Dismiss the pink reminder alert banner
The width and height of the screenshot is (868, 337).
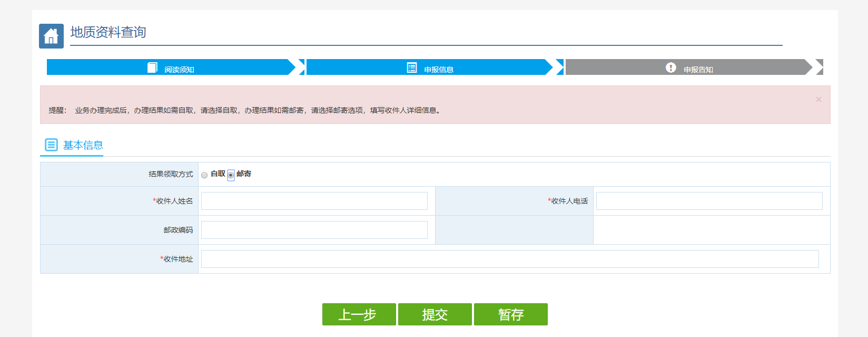818,99
